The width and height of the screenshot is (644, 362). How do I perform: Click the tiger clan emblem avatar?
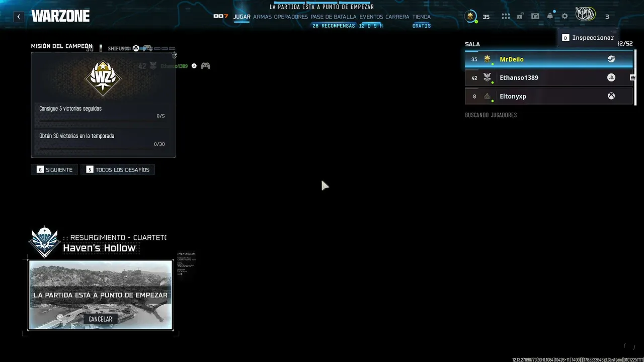pos(585,15)
